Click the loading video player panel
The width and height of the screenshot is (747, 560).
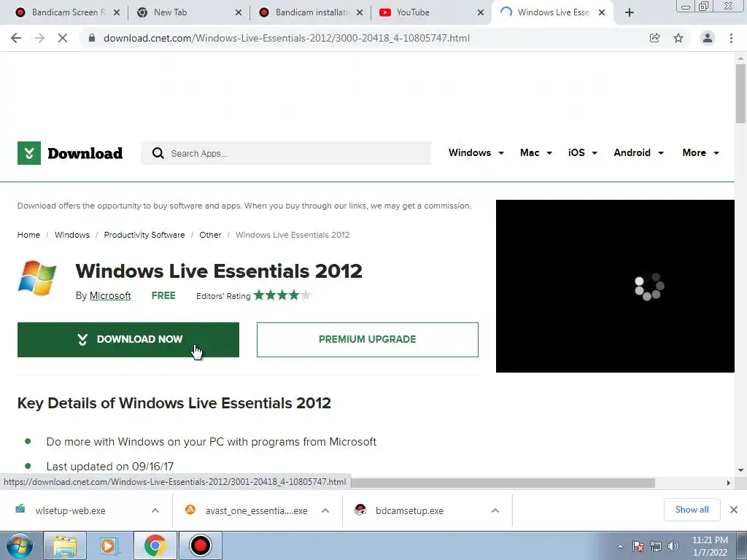(615, 286)
